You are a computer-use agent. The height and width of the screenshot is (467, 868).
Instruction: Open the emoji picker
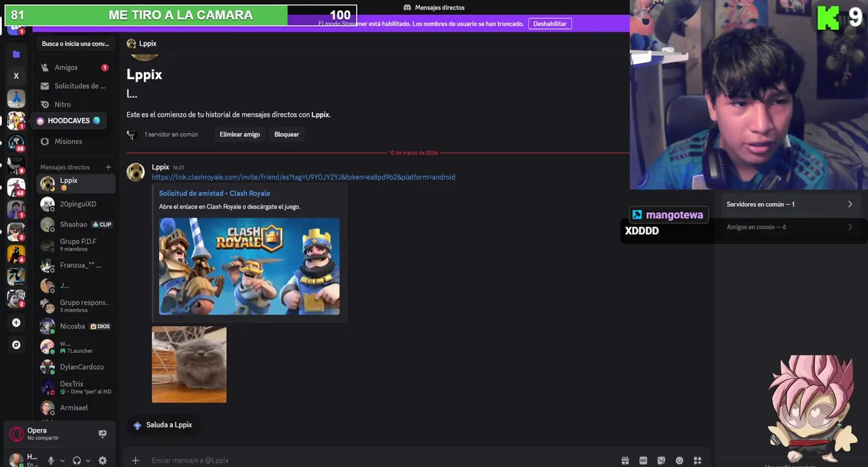(679, 461)
